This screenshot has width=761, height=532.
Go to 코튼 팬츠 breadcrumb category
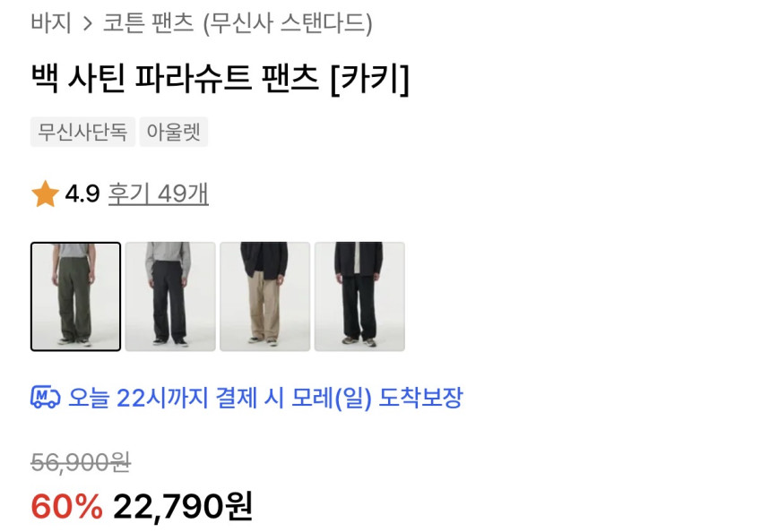(149, 22)
